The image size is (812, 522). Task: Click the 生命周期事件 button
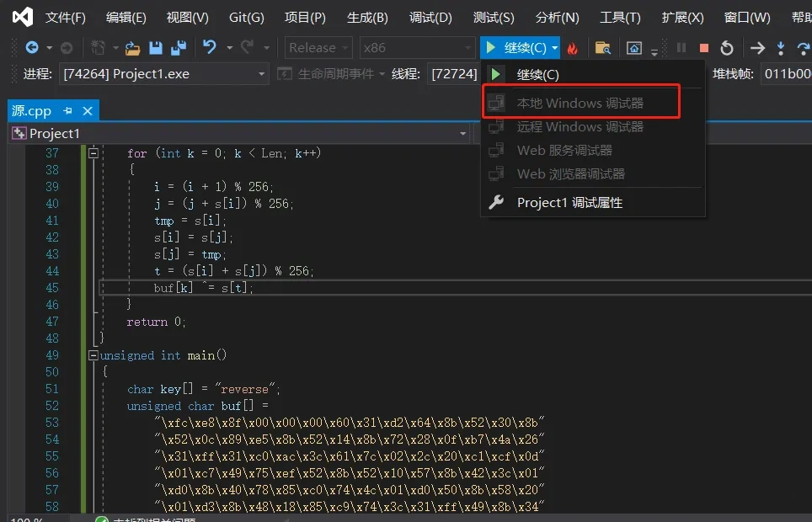pyautogui.click(x=331, y=74)
